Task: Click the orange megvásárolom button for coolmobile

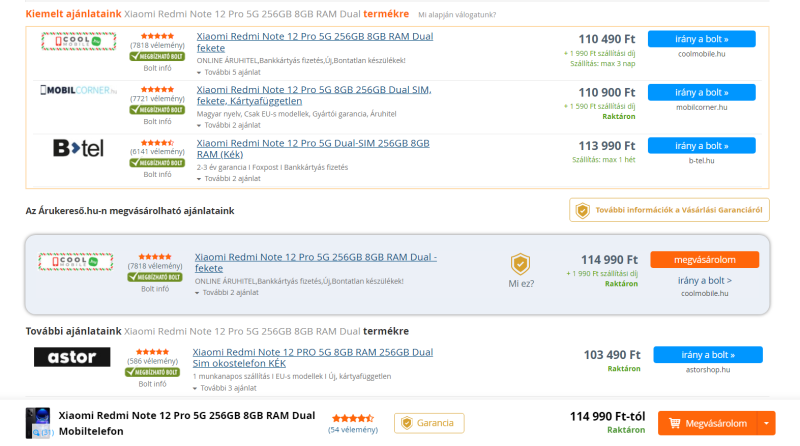Action: pos(705,260)
